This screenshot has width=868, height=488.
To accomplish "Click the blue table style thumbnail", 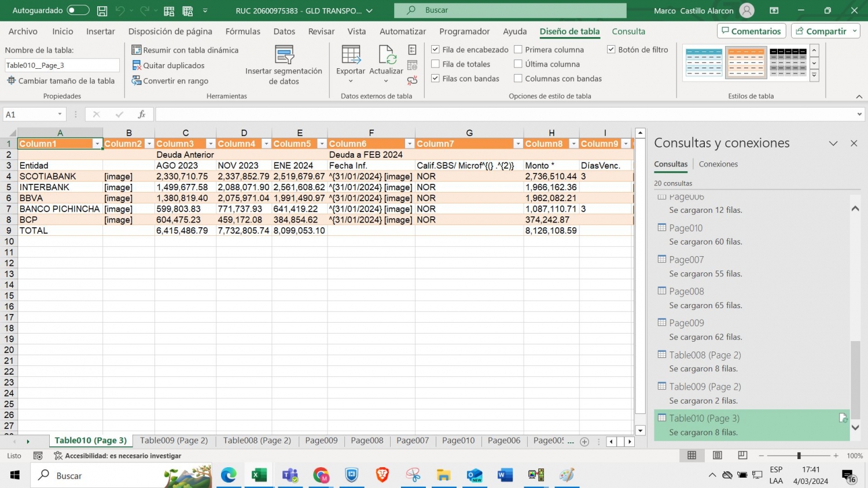I will (704, 62).
